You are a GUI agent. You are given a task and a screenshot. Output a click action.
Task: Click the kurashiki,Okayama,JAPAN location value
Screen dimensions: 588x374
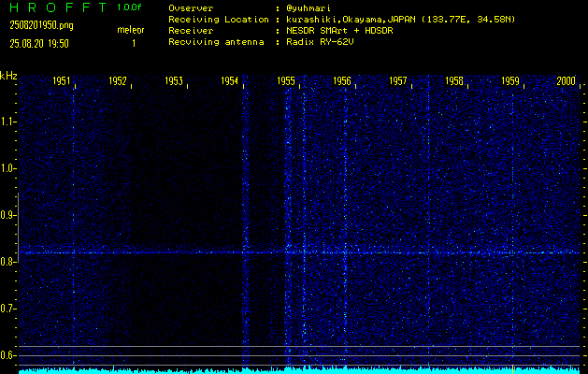[400, 20]
